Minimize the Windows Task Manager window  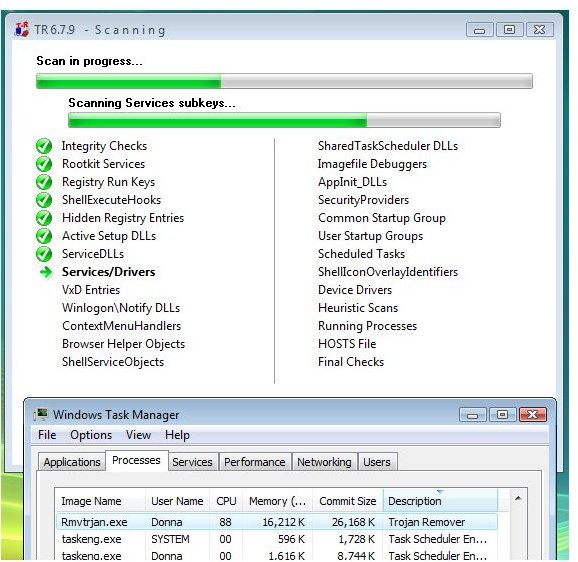click(473, 415)
